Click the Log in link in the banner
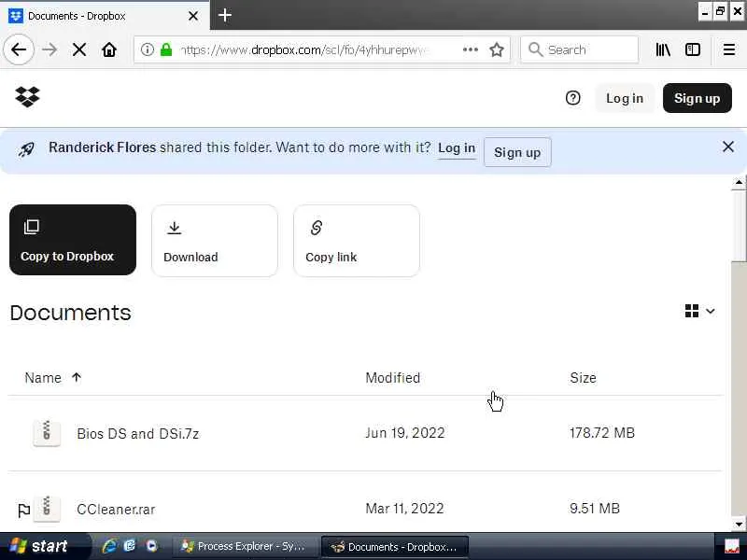 pyautogui.click(x=457, y=148)
